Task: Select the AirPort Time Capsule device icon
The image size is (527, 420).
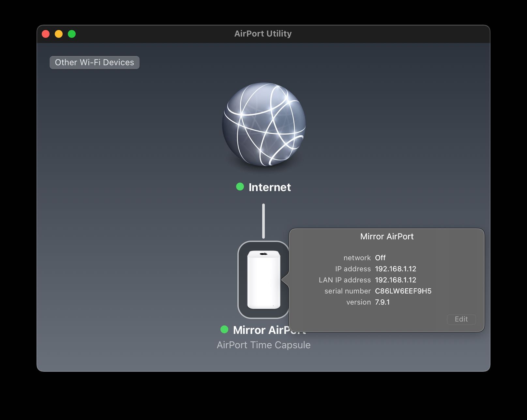Action: pos(263,279)
